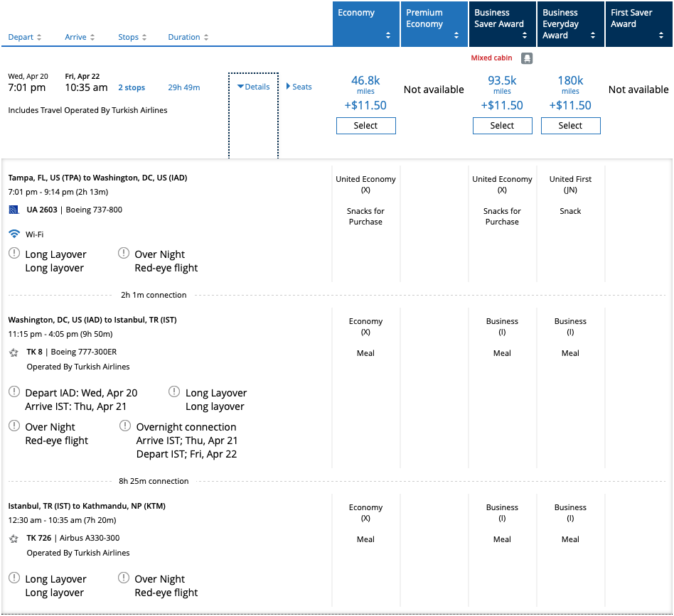Select the Business Saver Award fare

tap(502, 126)
